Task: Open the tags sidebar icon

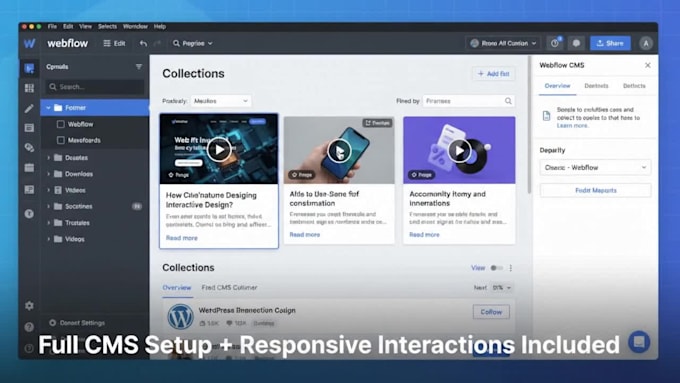Action: 29,147
